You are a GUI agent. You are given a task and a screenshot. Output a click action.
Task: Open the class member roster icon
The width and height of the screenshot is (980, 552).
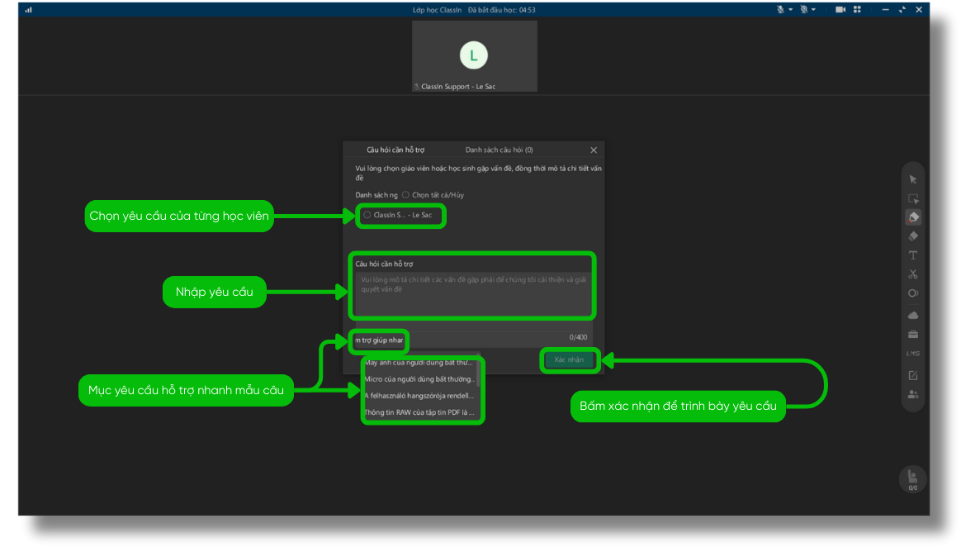[x=912, y=394]
